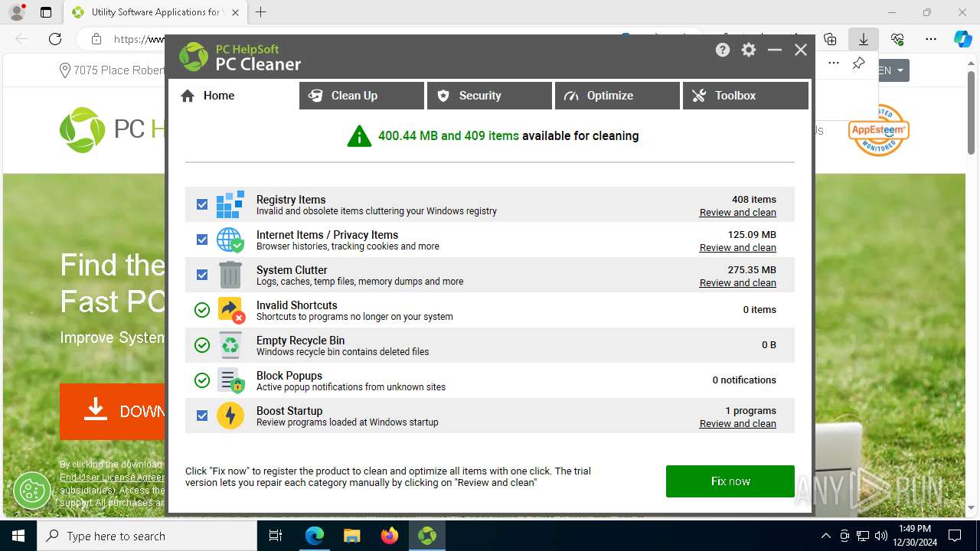Click Edge address bar URL field
The width and height of the screenshot is (980, 551).
point(138,39)
